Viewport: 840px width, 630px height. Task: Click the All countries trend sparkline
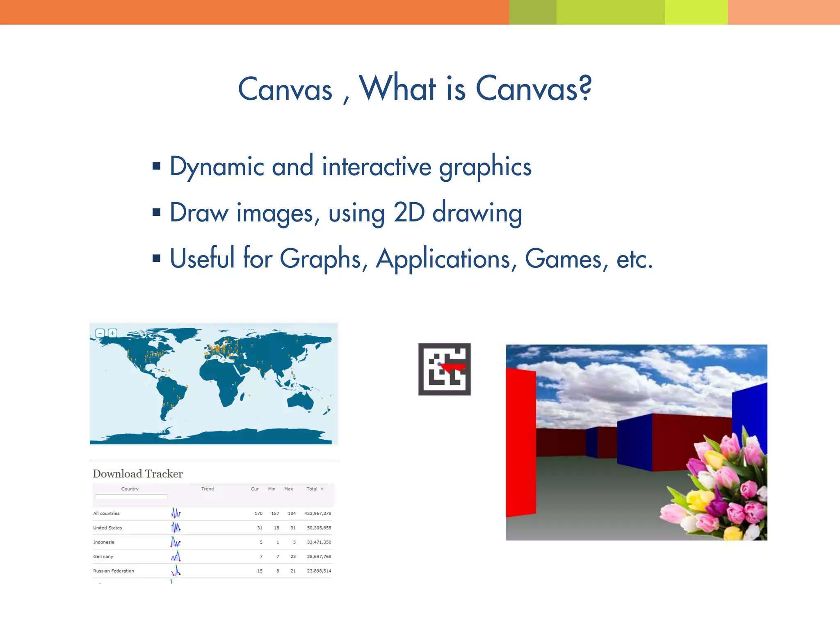click(x=176, y=513)
